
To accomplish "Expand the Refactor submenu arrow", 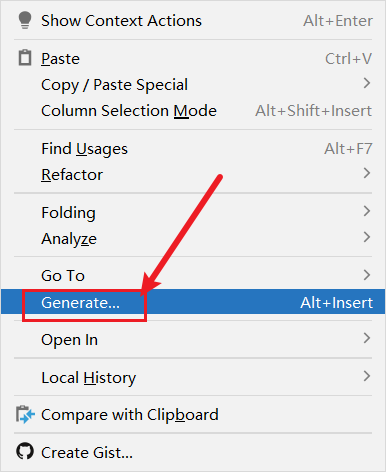I will click(x=367, y=173).
